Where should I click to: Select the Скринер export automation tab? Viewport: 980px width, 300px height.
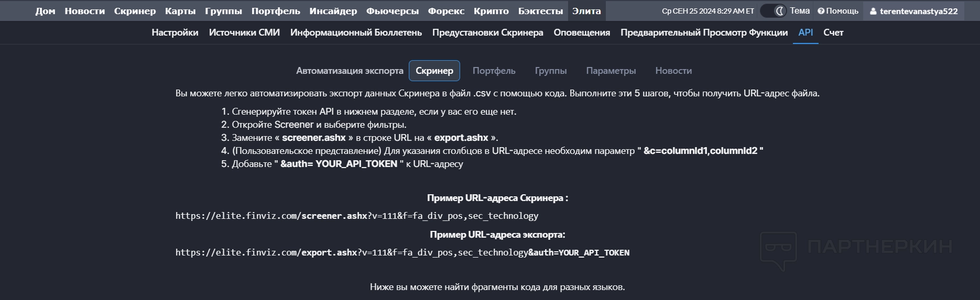click(x=434, y=71)
